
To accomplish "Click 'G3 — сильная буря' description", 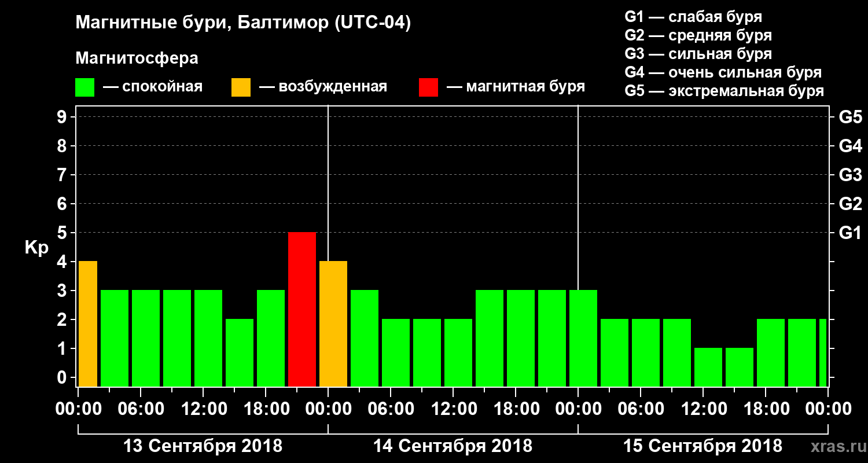I will click(698, 54).
